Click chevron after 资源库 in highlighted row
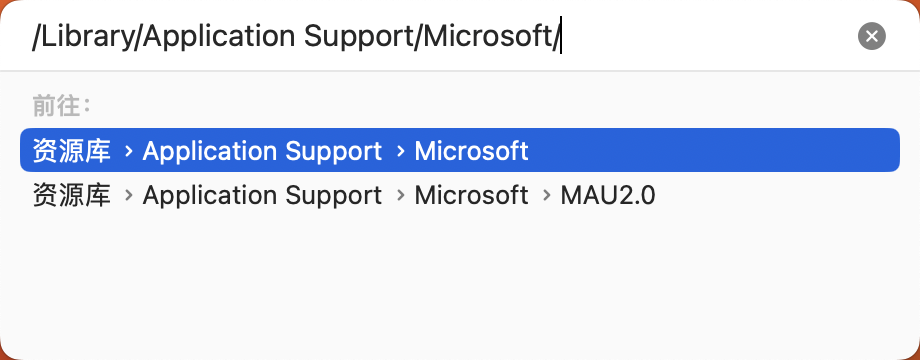The image size is (920, 360). tap(128, 151)
